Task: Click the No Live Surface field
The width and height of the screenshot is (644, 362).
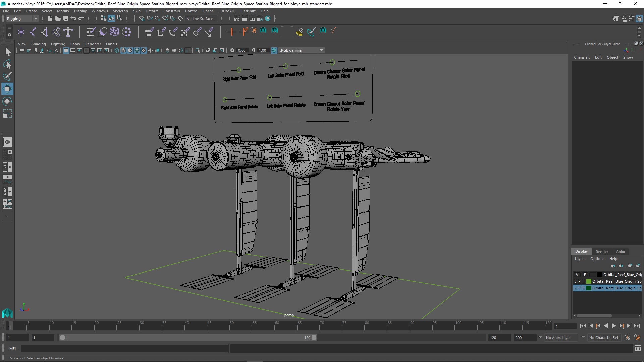Action: point(201,19)
